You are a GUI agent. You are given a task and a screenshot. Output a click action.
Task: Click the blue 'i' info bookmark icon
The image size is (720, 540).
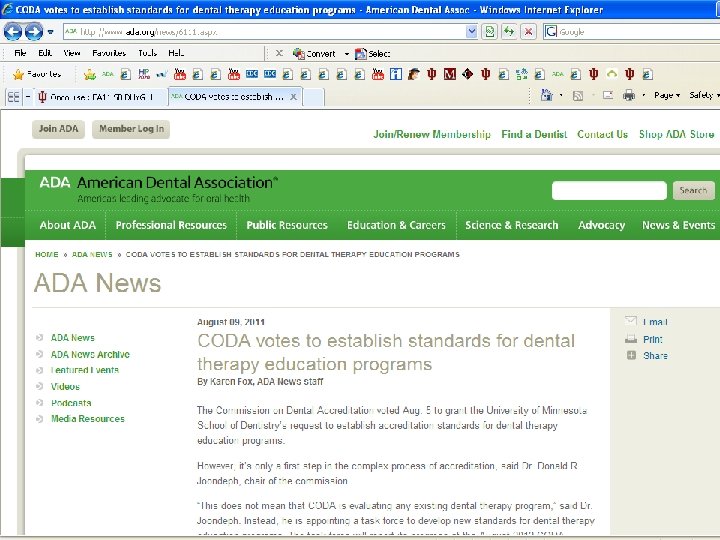396,74
